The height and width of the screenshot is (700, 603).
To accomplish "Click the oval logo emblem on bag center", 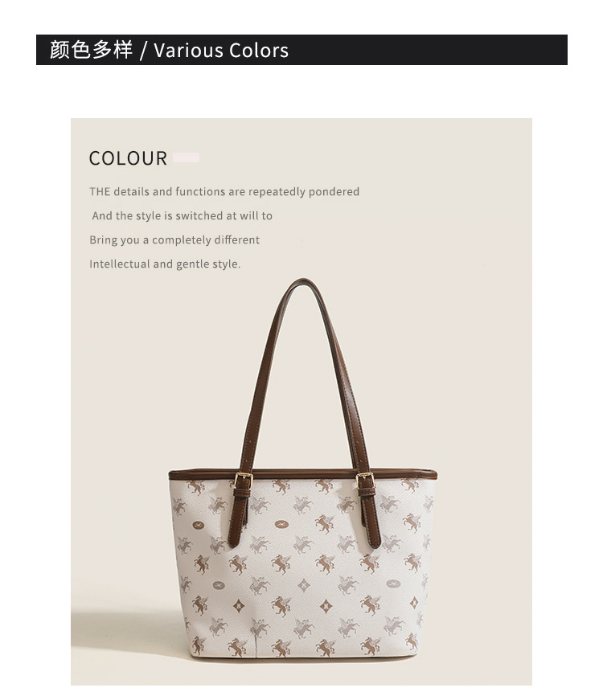I will [281, 524].
